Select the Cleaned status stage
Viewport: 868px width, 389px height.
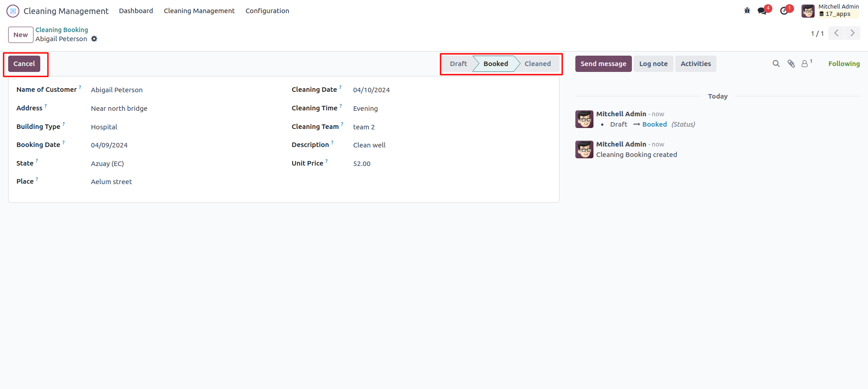(x=537, y=64)
